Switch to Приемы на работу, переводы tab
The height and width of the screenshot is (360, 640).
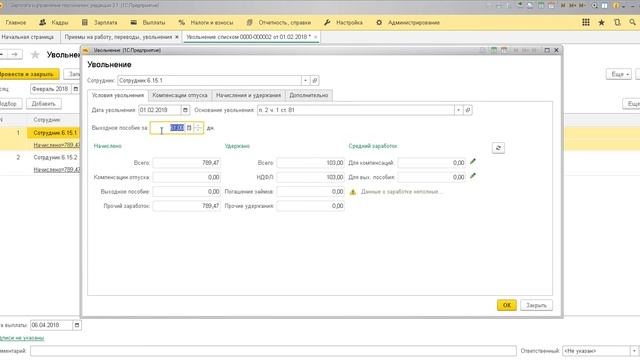click(118, 37)
